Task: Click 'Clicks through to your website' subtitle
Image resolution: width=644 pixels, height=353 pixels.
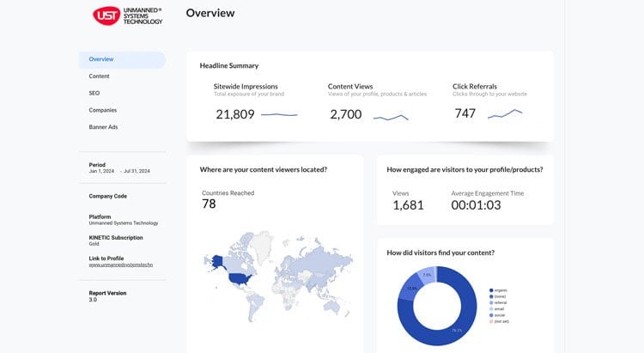Action: [x=489, y=94]
